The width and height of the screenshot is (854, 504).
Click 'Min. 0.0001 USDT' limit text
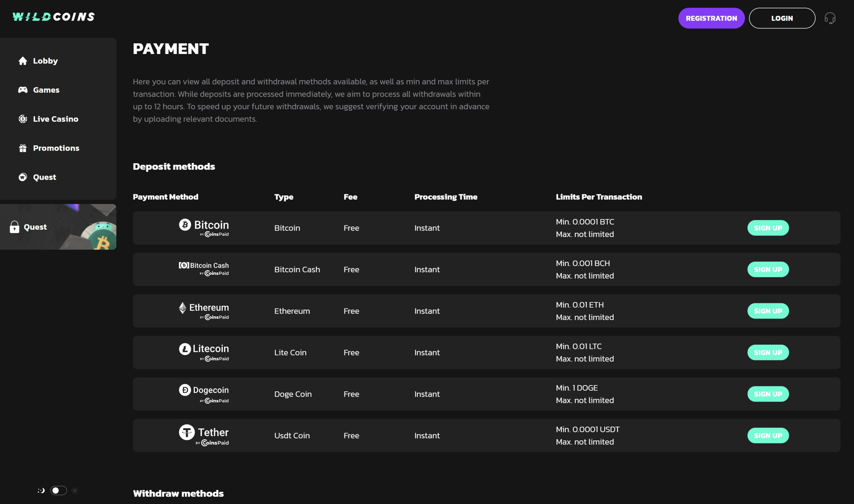587,429
